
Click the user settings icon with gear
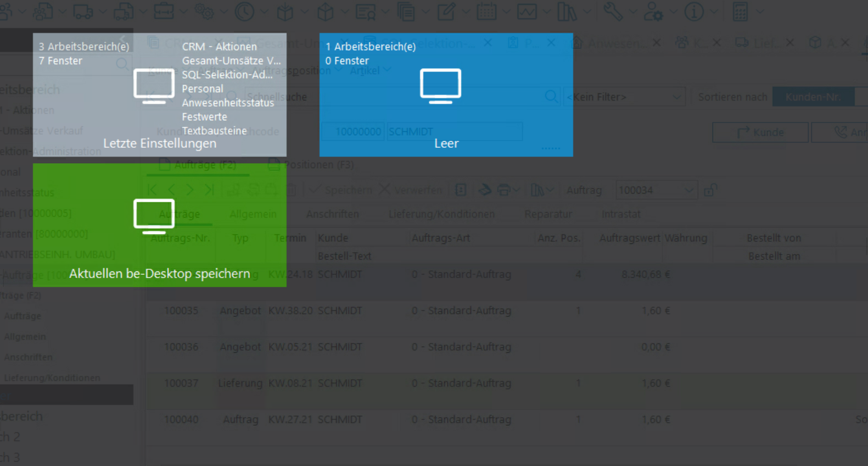click(x=653, y=12)
